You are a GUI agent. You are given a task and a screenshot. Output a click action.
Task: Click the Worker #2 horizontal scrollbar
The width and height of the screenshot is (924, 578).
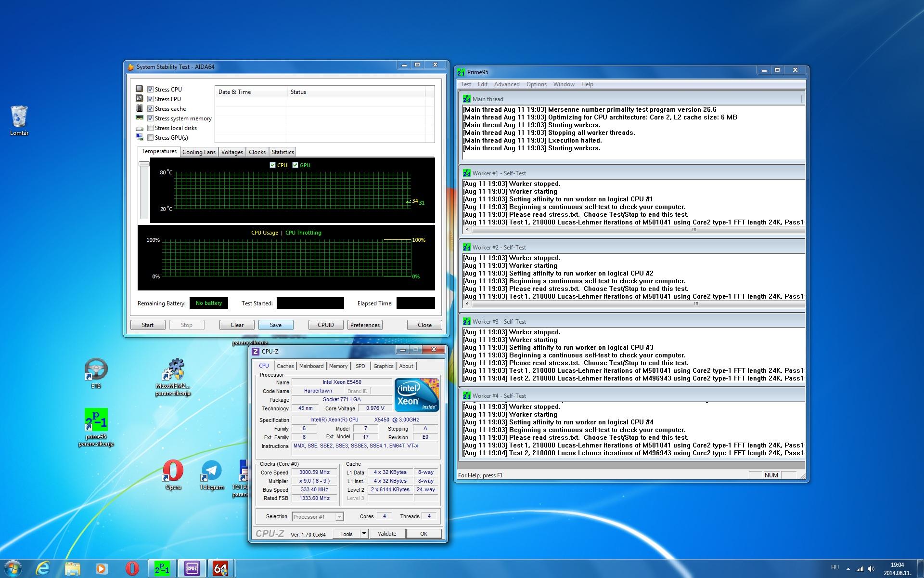coord(634,304)
